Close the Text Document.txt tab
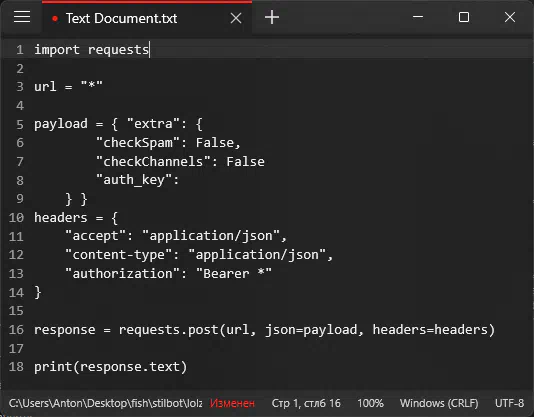Screen dimensions: 534x417 click(x=236, y=18)
